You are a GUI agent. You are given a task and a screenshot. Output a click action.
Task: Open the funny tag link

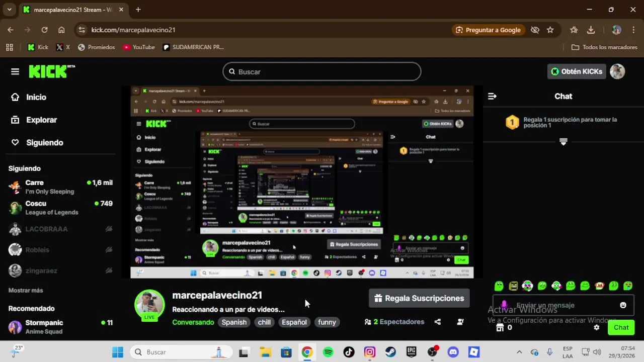(327, 322)
